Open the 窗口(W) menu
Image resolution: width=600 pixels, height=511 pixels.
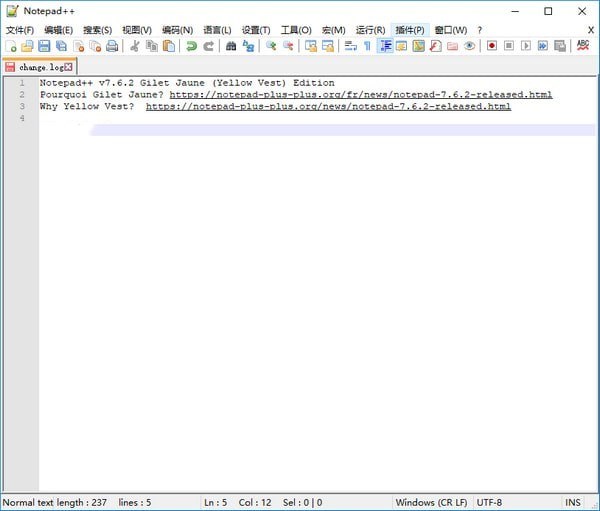(x=451, y=30)
